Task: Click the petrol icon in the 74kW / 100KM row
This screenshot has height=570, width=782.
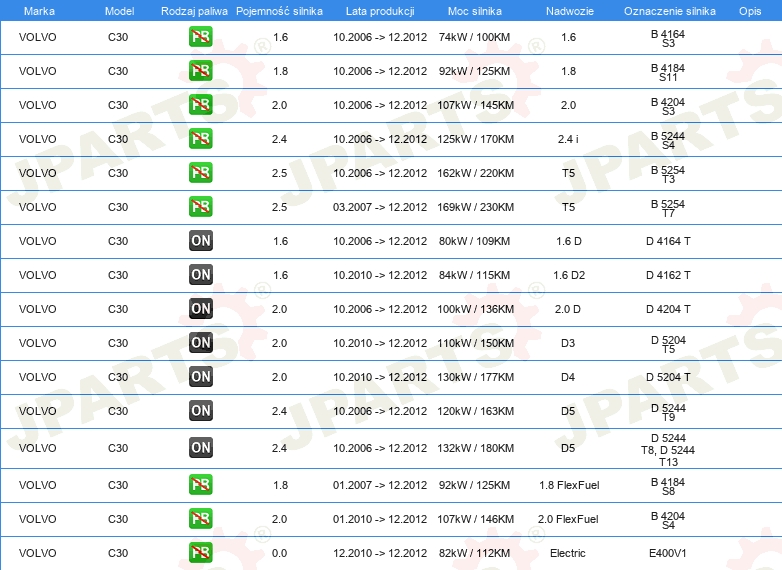Action: tap(200, 37)
